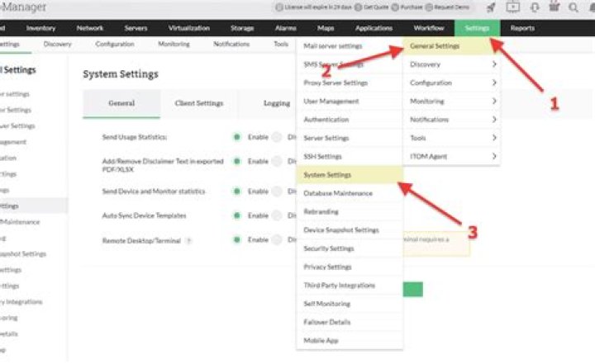The image size is (595, 364).
Task: Open Notifications in the settings sub-navigation bar
Action: coord(231,44)
